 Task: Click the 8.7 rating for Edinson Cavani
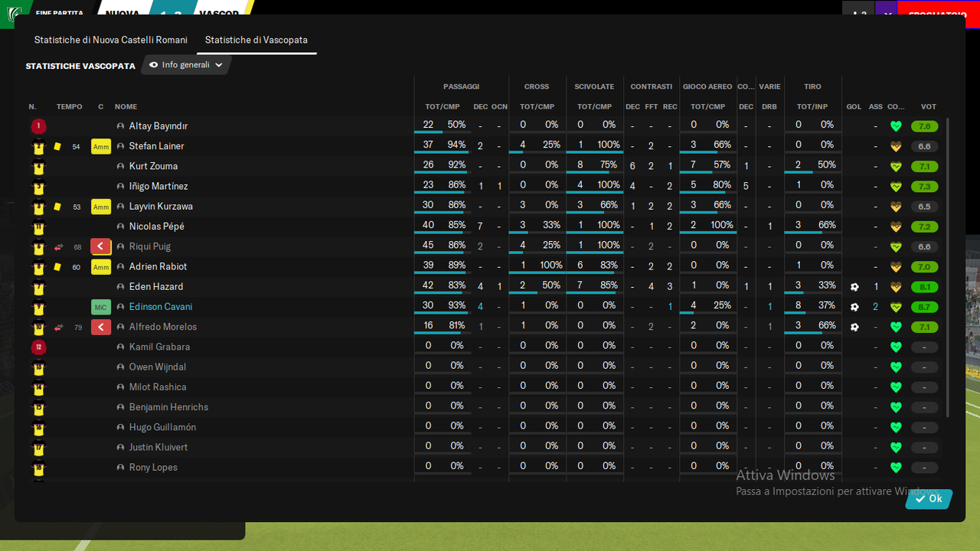(924, 307)
